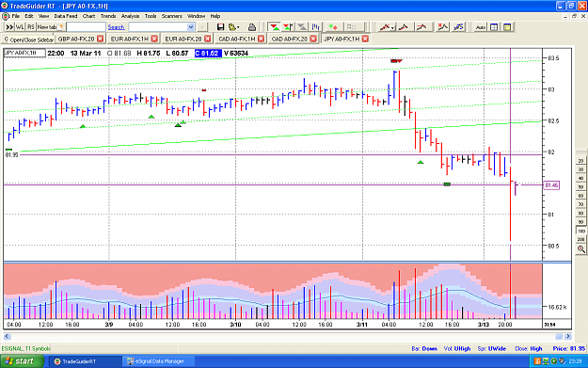Click the yellow grid window layout icon
Viewport: 588px width, 368px height.
[507, 27]
